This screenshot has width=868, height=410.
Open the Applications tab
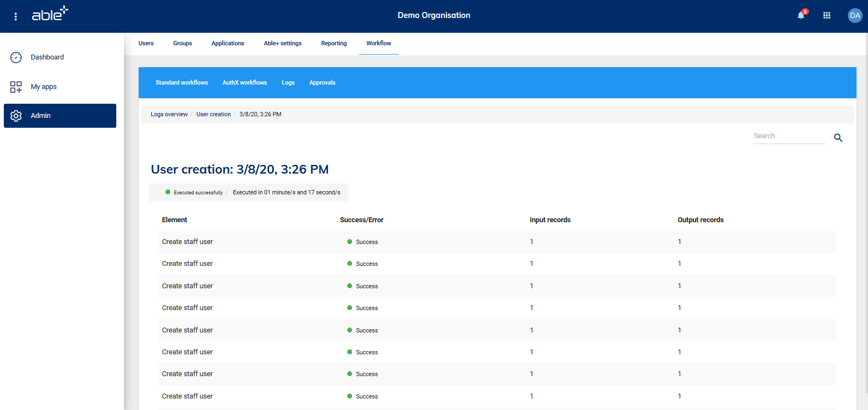click(x=228, y=44)
